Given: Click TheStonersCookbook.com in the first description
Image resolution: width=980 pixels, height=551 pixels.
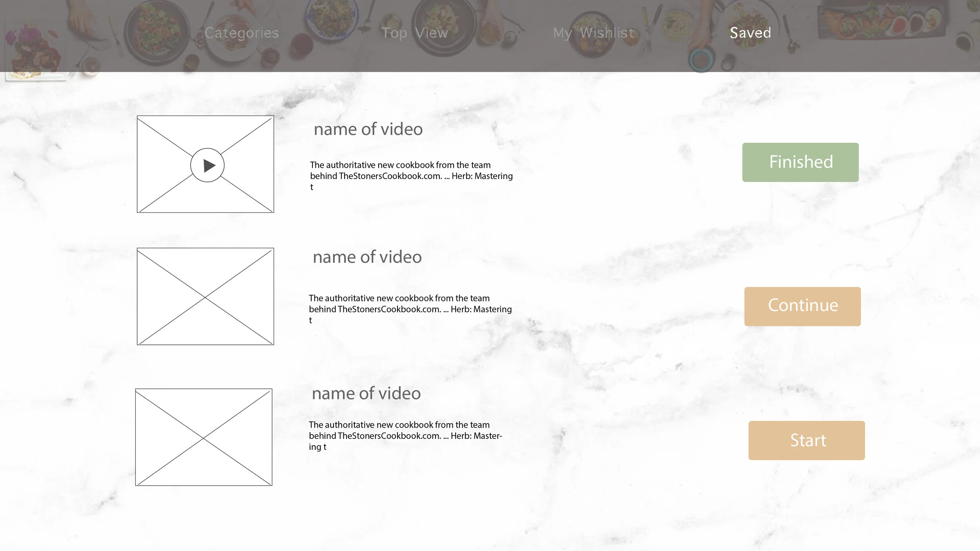Looking at the screenshot, I should click(390, 176).
